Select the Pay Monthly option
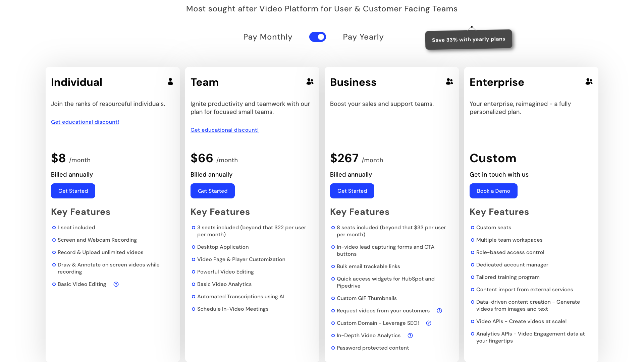644x362 pixels. coord(268,37)
